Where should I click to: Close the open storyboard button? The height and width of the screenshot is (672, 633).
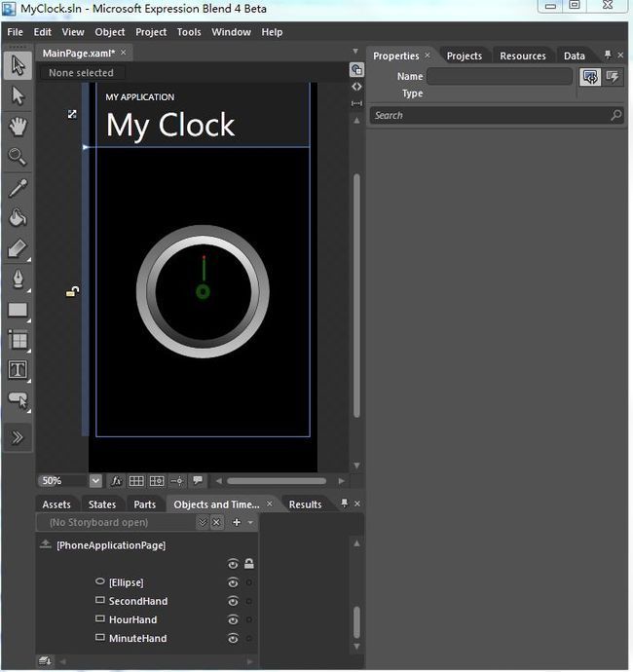tap(217, 522)
